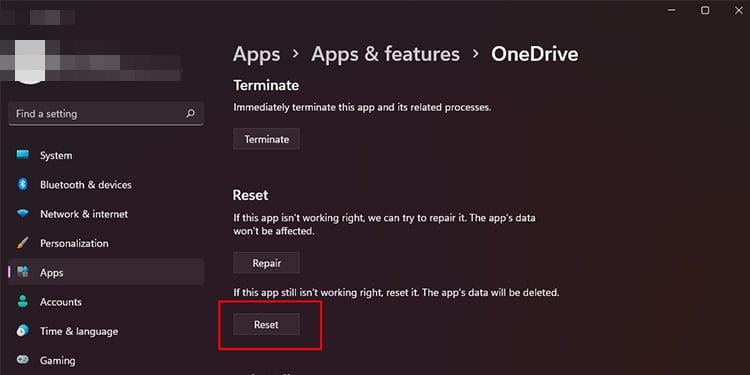Repair the OneDrive app
Image resolution: width=750 pixels, height=375 pixels.
pos(266,263)
